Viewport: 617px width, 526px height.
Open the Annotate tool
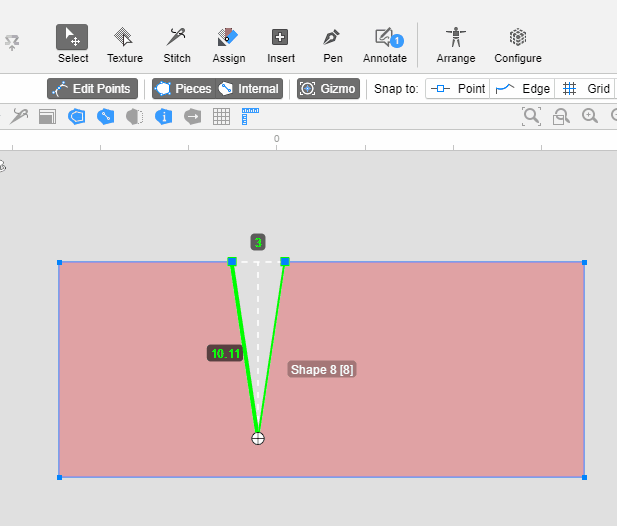click(385, 45)
